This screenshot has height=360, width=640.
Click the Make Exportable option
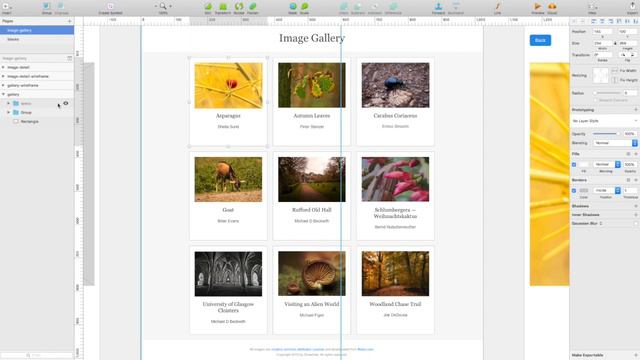click(x=587, y=355)
